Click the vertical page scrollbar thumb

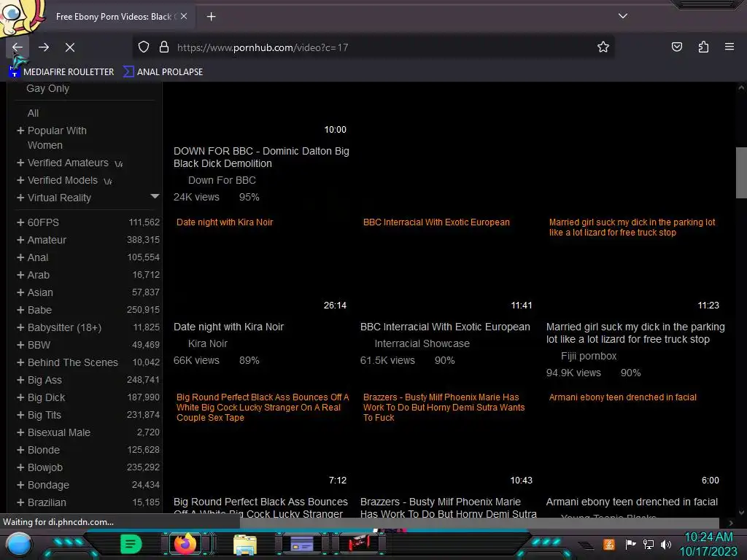[x=741, y=172]
